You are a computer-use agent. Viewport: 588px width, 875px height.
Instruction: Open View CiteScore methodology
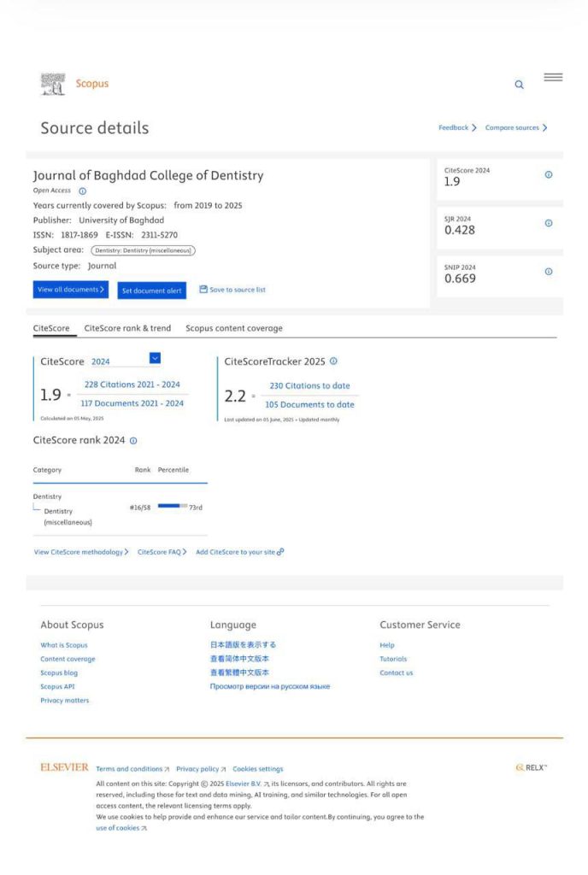[x=81, y=552]
